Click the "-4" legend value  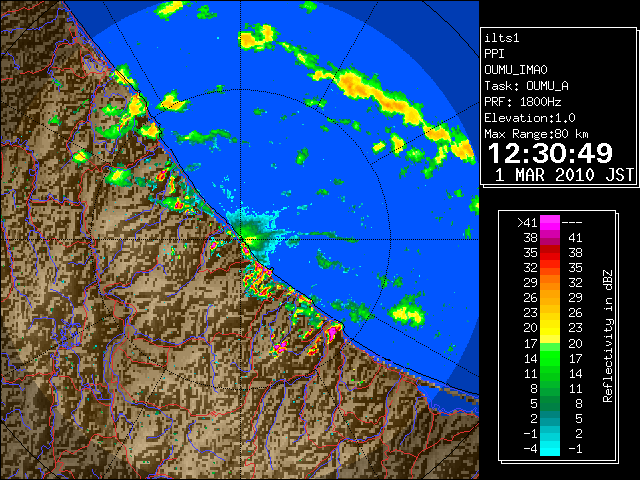(x=530, y=449)
